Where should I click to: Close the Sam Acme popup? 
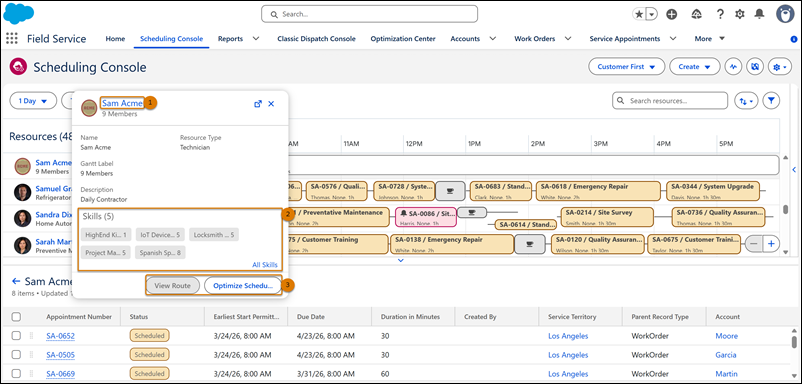[x=271, y=104]
